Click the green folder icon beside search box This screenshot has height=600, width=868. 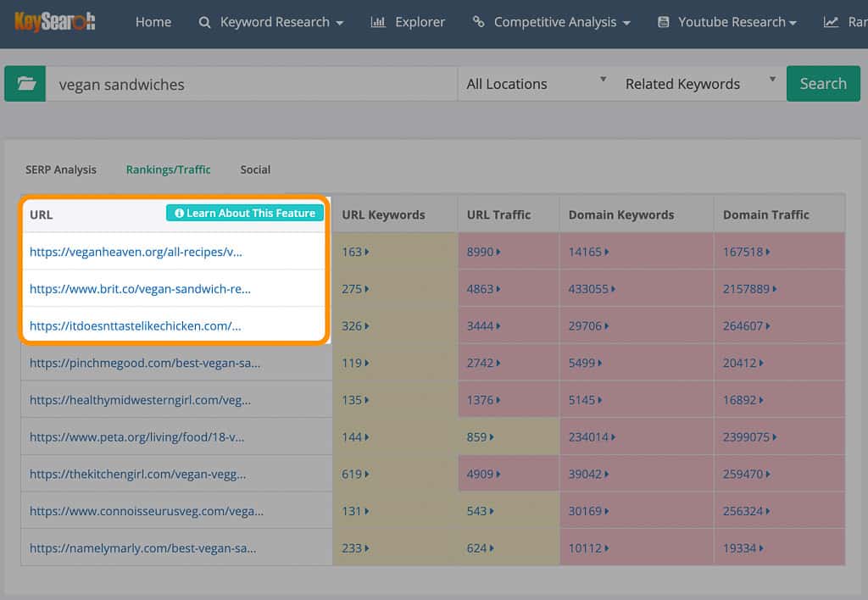click(x=25, y=84)
